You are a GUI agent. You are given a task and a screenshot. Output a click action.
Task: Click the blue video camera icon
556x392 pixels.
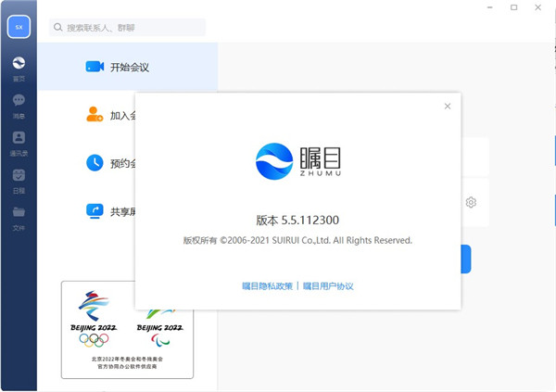(x=95, y=67)
